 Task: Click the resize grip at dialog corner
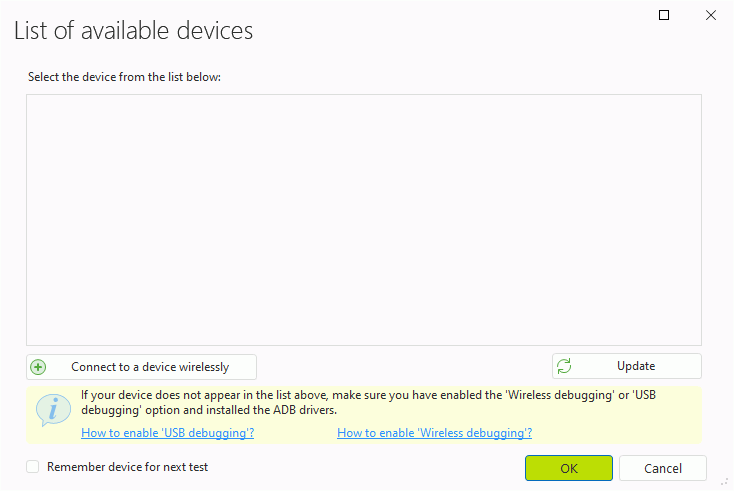(725, 482)
